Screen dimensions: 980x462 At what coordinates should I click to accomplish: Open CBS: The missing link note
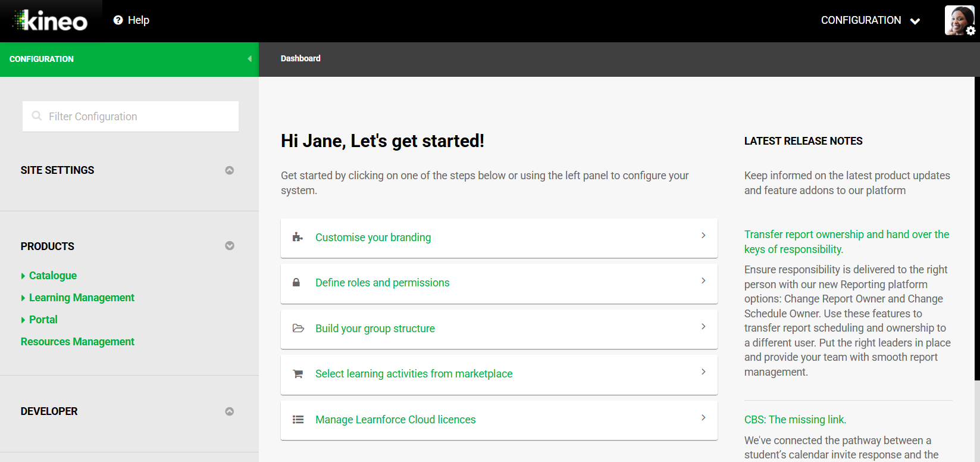(x=795, y=420)
